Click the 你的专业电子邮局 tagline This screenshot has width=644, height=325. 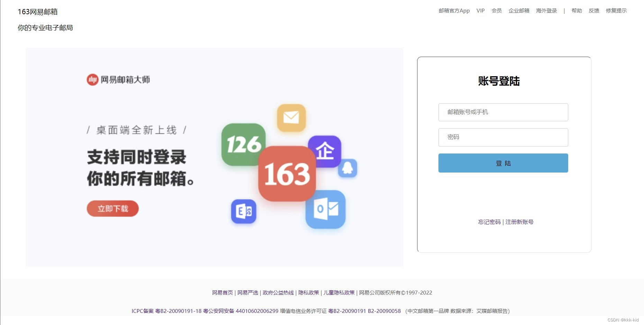tap(45, 28)
